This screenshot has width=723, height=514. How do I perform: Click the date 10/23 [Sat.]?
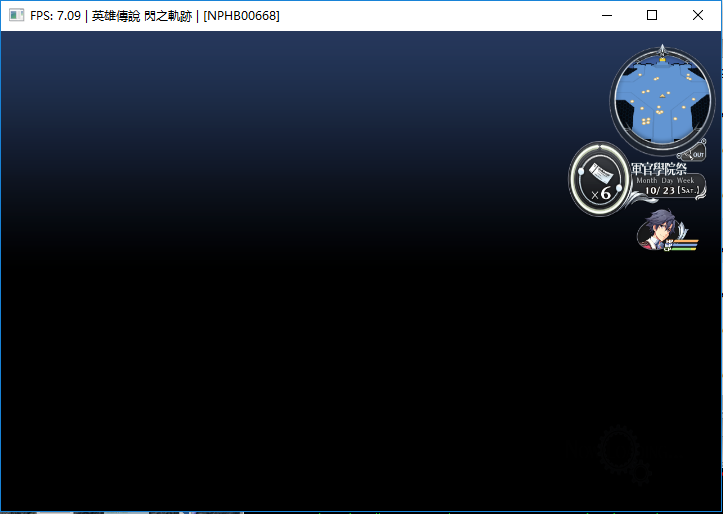[672, 190]
